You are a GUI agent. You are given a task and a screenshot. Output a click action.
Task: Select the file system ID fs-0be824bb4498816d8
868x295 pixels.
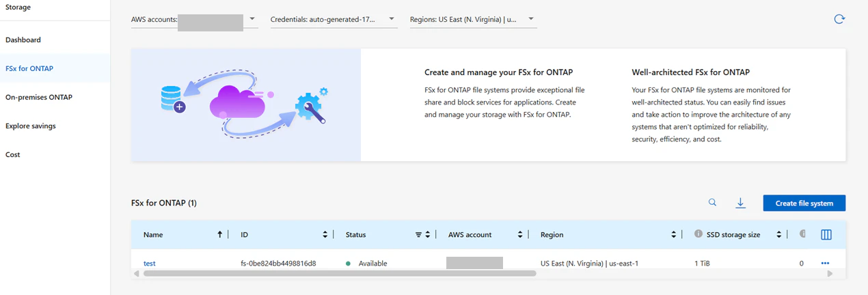(x=278, y=263)
